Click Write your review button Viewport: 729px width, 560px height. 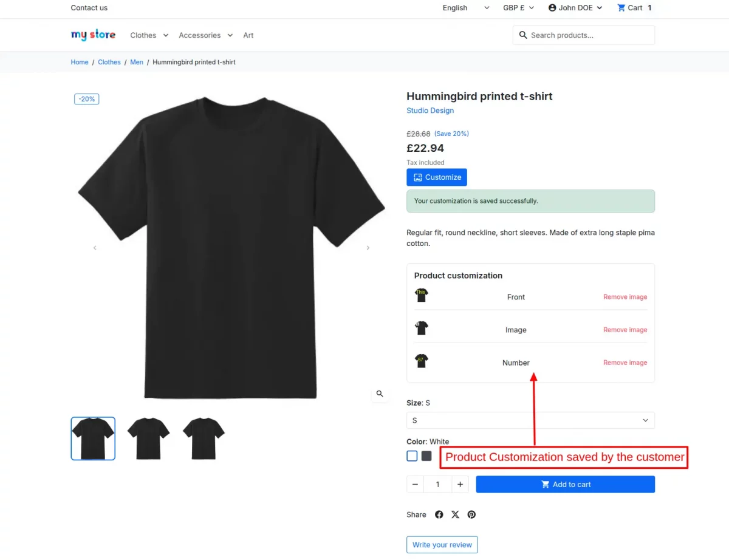coord(442,545)
